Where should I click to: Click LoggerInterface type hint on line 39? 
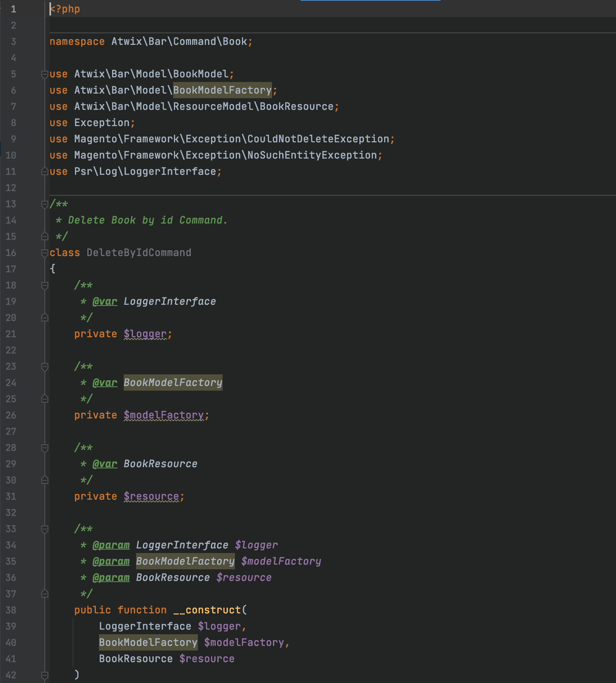point(145,626)
